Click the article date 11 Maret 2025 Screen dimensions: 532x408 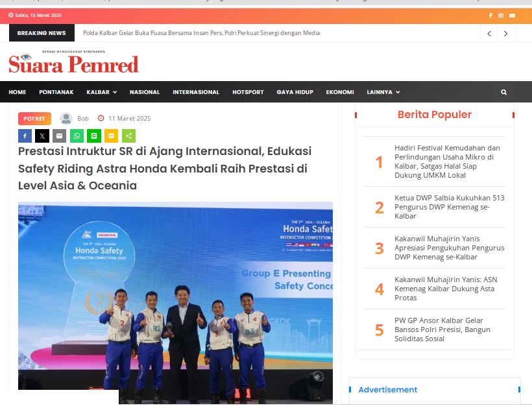pos(130,118)
